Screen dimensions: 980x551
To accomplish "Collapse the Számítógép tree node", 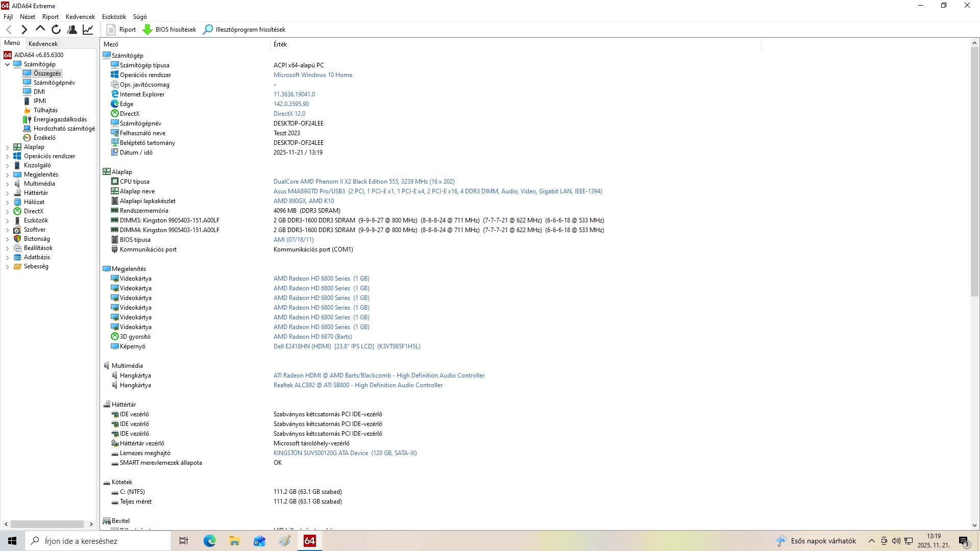I will tap(7, 64).
